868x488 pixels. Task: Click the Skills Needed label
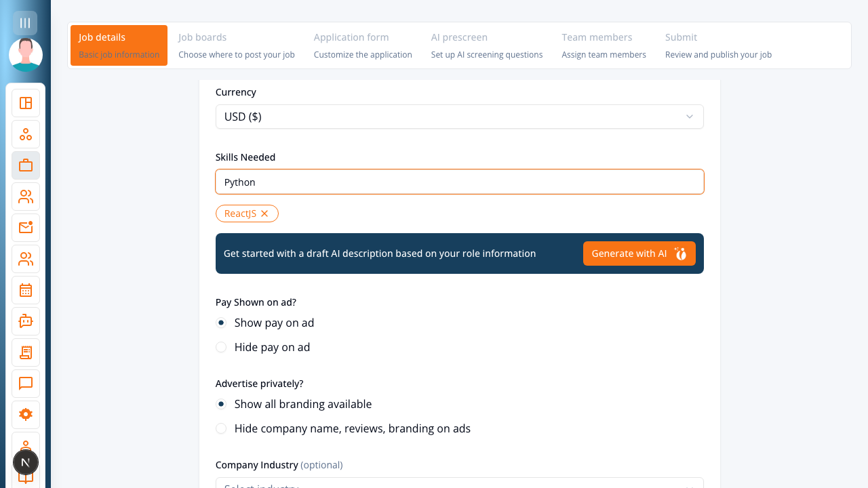click(245, 157)
